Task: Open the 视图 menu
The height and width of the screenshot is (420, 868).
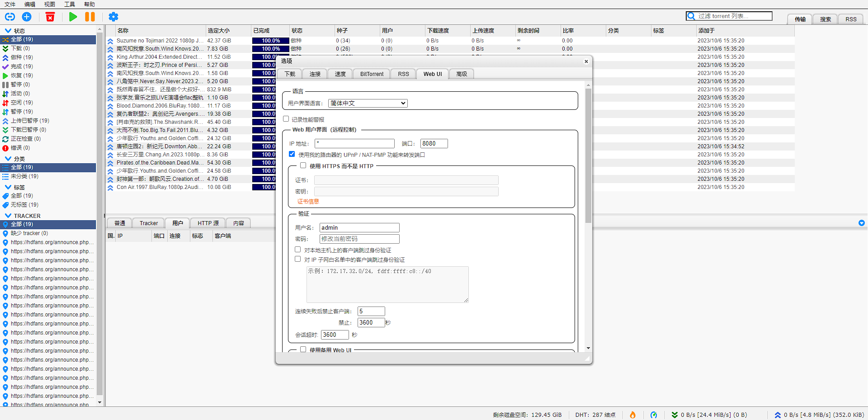Action: coord(50,4)
